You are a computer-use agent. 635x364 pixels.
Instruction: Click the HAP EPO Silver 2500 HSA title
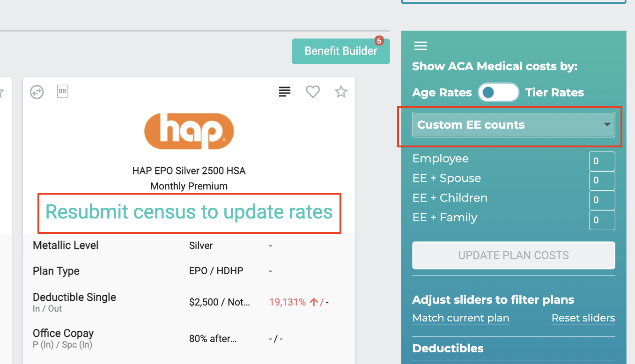pyautogui.click(x=189, y=171)
